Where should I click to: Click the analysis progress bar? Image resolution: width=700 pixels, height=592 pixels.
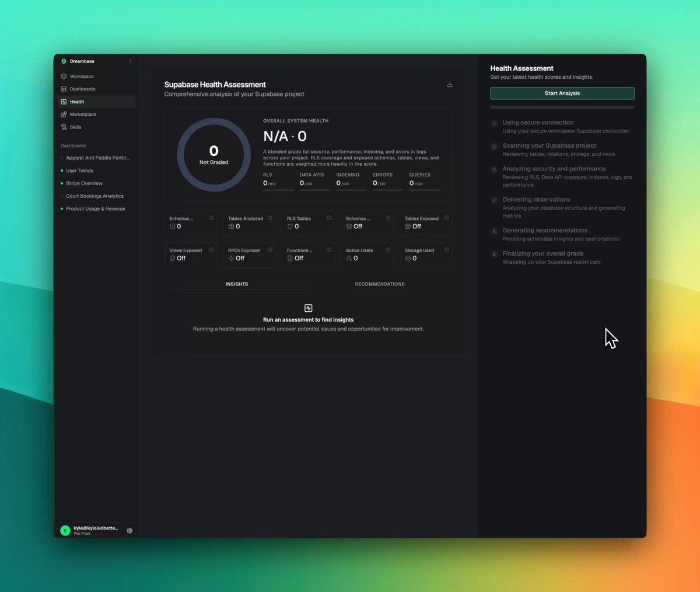562,107
